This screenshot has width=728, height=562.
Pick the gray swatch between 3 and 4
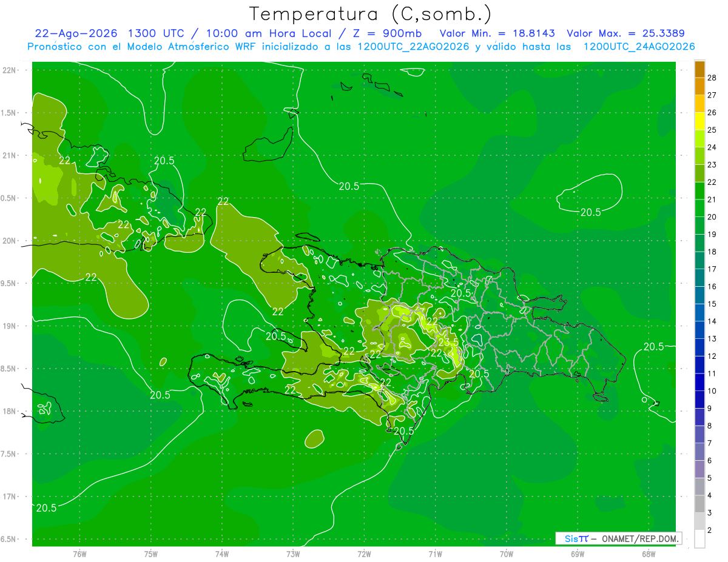(x=700, y=504)
